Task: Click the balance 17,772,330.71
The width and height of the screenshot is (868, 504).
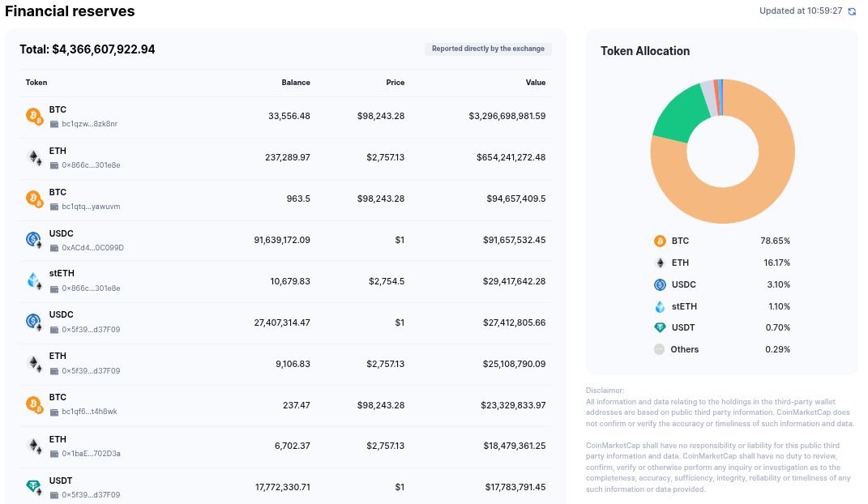Action: coord(282,488)
